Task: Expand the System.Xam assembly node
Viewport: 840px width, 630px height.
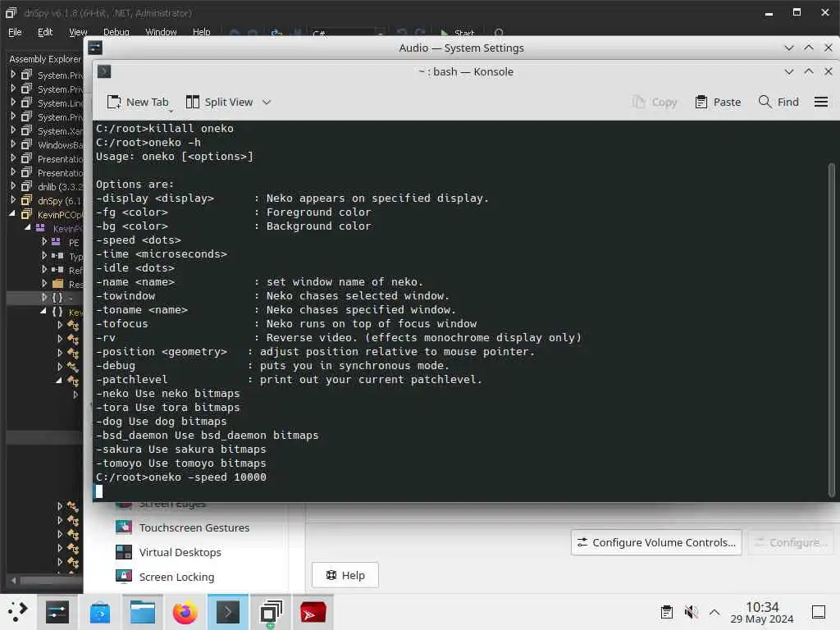Action: click(13, 130)
